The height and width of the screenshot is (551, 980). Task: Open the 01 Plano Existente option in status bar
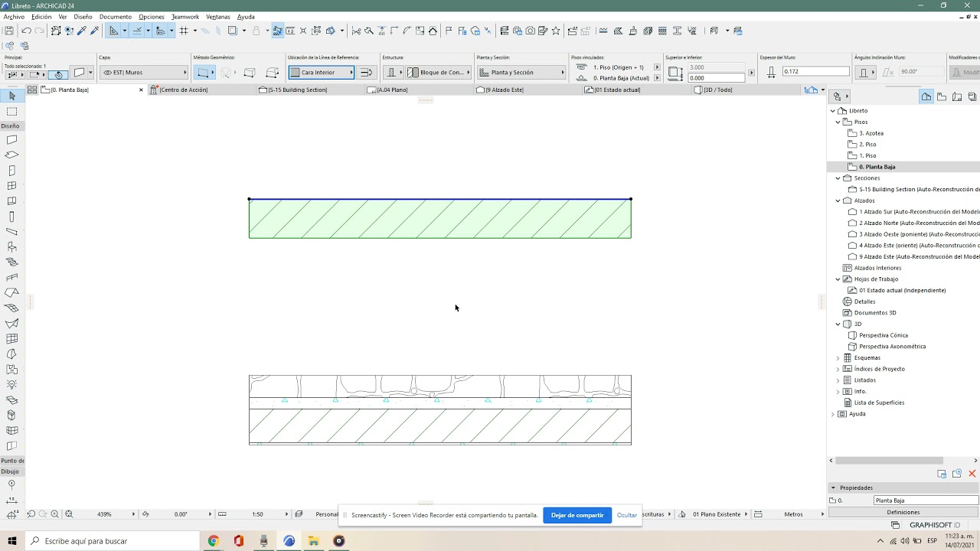click(717, 514)
